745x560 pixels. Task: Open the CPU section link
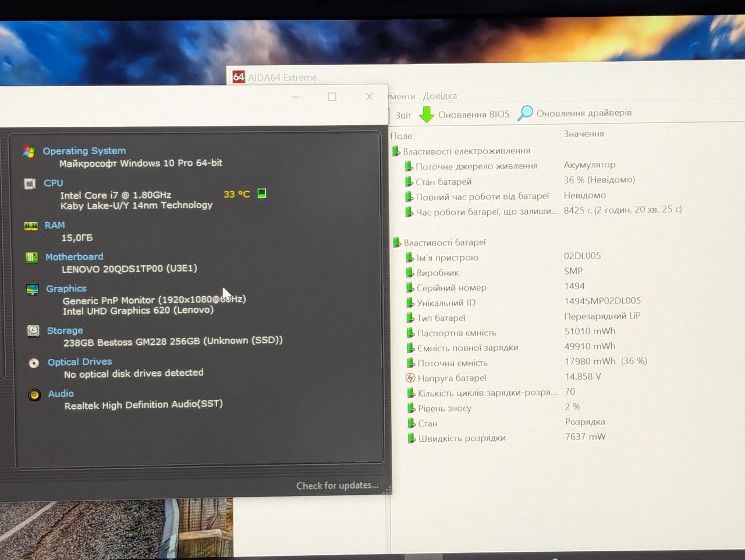(53, 183)
